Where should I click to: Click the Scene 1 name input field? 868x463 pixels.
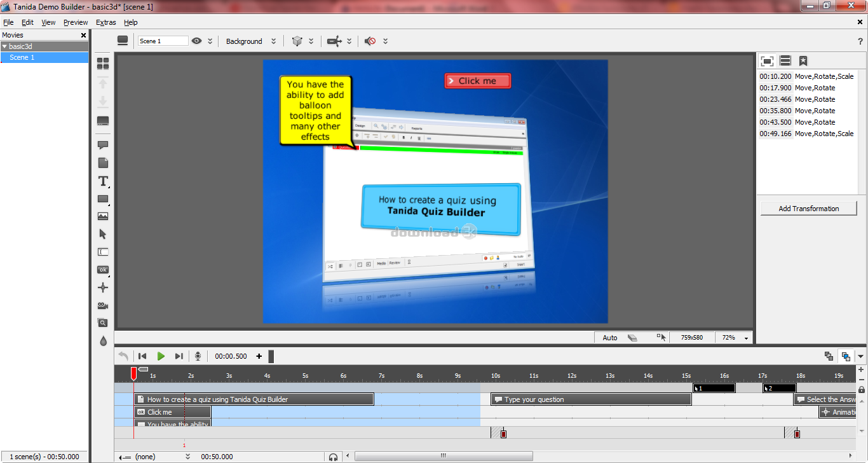click(x=163, y=41)
